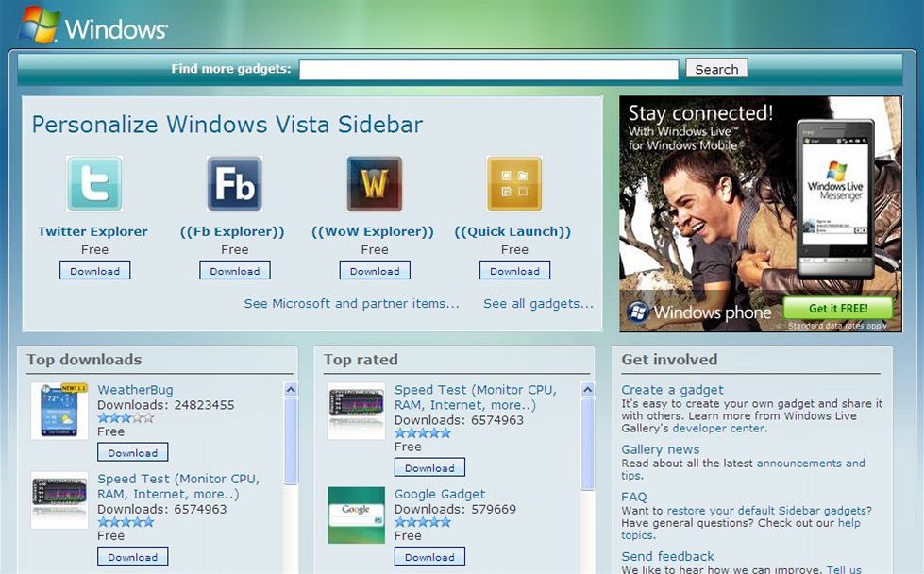Click the Fb Explorer gadget icon
924x574 pixels.
(x=234, y=184)
